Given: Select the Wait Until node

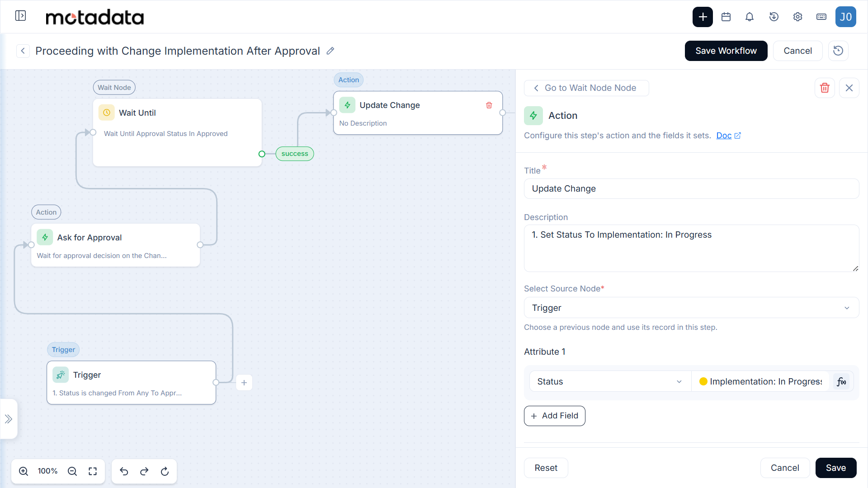Looking at the screenshot, I should pos(177,132).
